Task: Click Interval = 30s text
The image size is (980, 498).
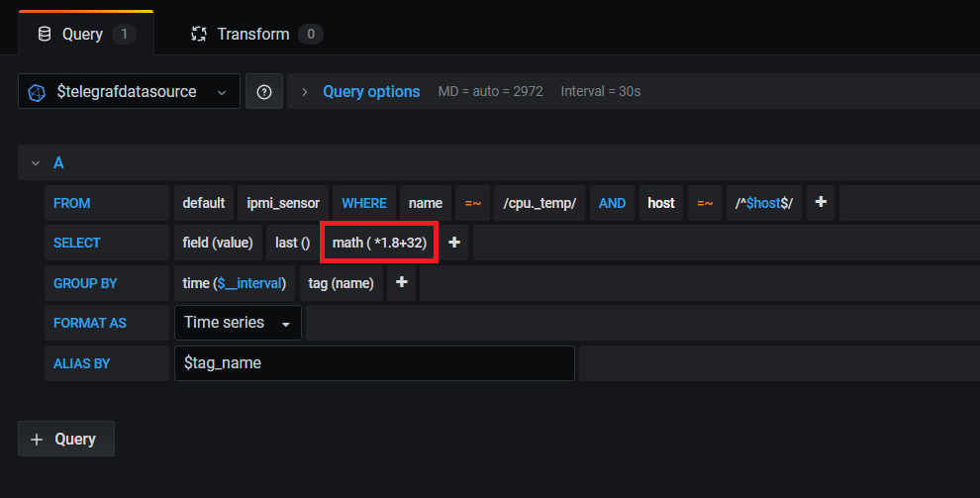Action: click(x=601, y=92)
